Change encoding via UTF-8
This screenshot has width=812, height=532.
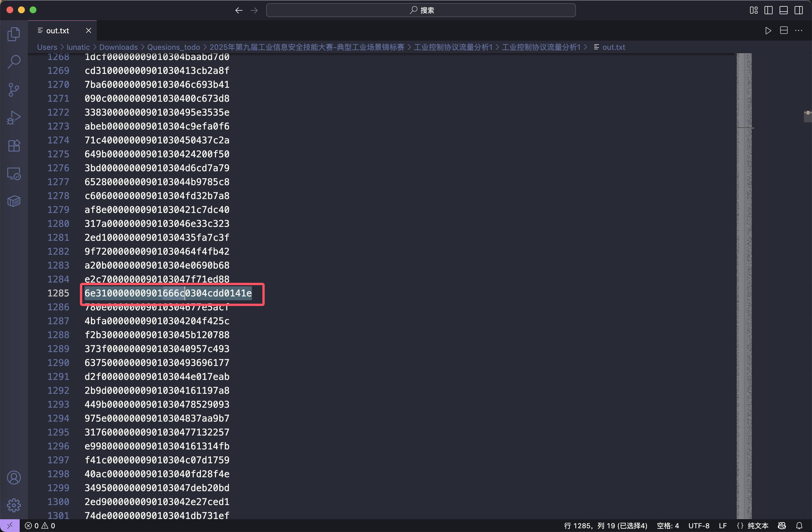tap(699, 526)
